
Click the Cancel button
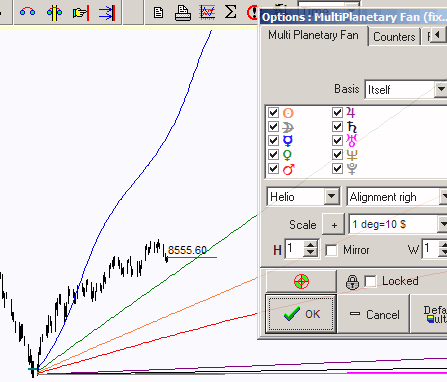click(x=374, y=314)
